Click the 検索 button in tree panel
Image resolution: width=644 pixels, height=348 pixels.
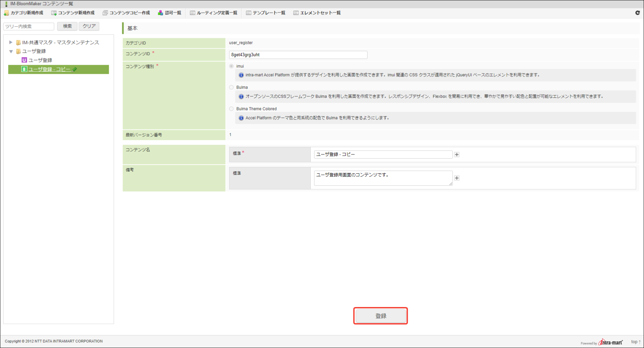pos(67,26)
